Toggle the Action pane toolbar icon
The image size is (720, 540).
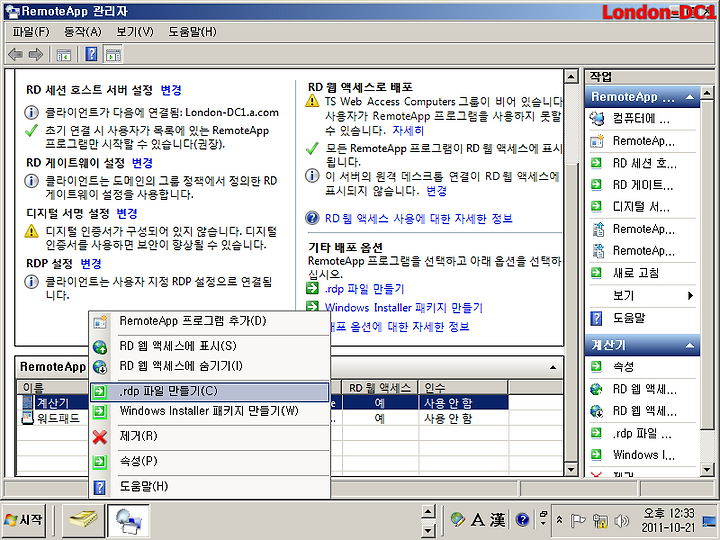click(113, 54)
